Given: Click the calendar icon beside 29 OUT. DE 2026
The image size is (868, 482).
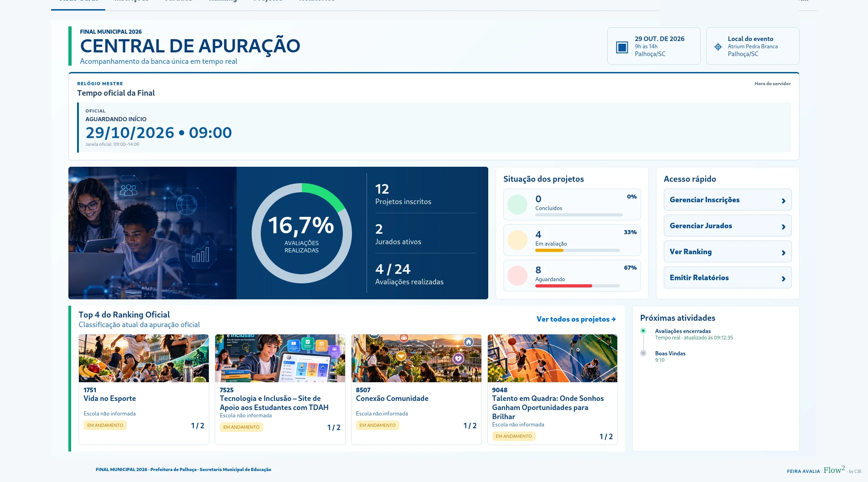Looking at the screenshot, I should pos(622,47).
